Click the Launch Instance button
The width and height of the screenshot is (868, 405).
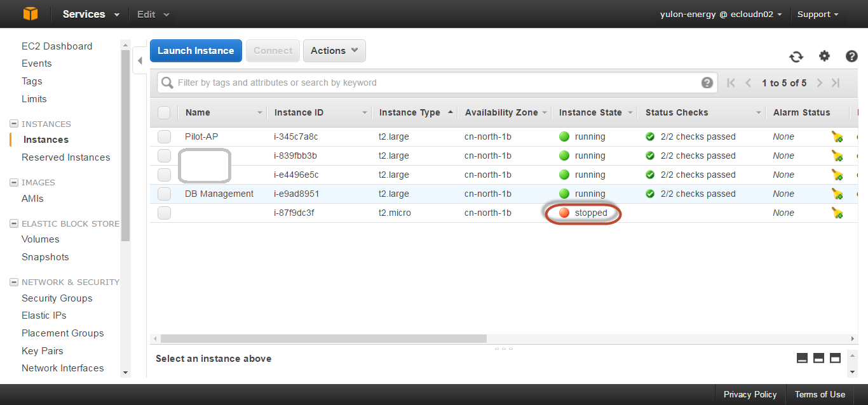pyautogui.click(x=196, y=51)
